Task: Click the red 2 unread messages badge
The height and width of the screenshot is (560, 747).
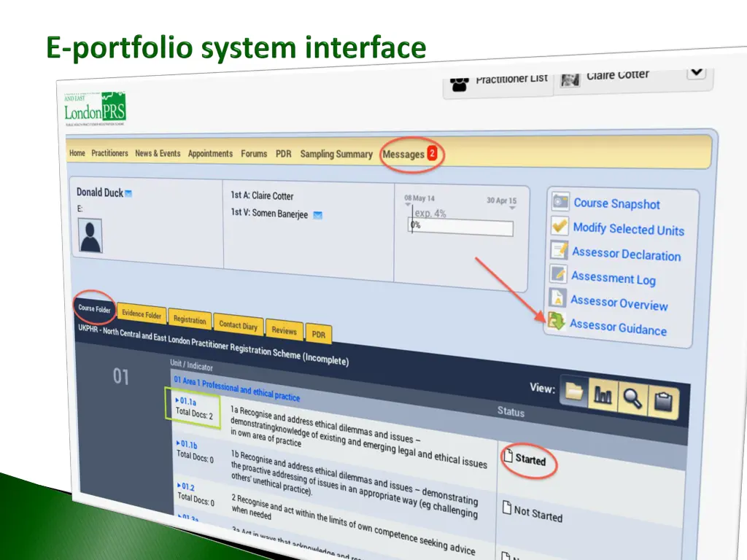Action: [x=432, y=153]
